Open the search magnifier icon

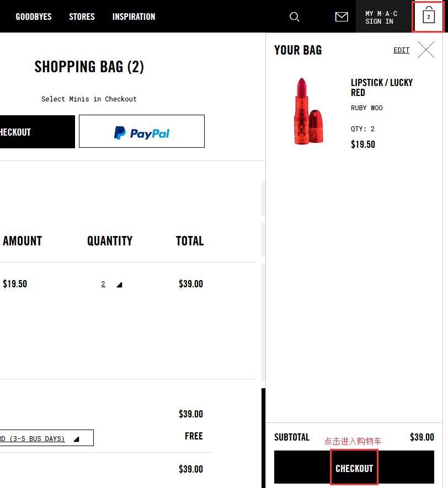point(295,17)
